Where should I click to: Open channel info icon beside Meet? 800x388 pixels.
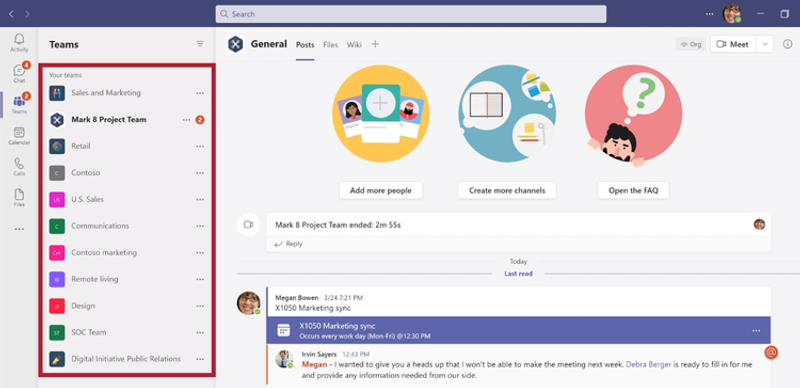pos(787,44)
